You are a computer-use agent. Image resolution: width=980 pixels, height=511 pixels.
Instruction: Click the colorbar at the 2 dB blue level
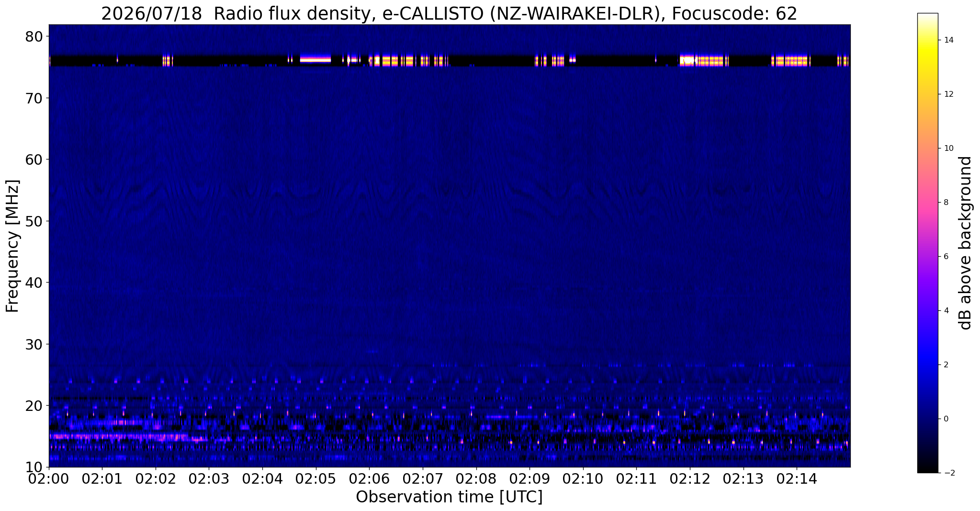coord(927,364)
